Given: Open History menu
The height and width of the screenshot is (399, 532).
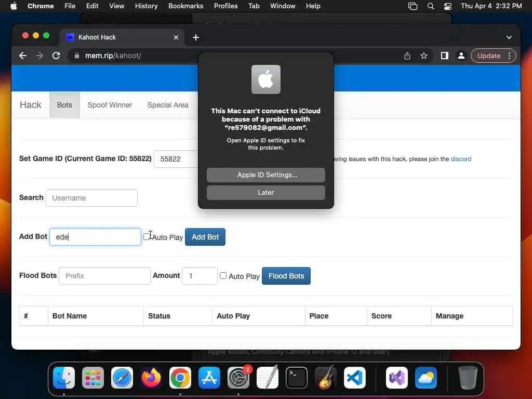Looking at the screenshot, I should [x=146, y=6].
